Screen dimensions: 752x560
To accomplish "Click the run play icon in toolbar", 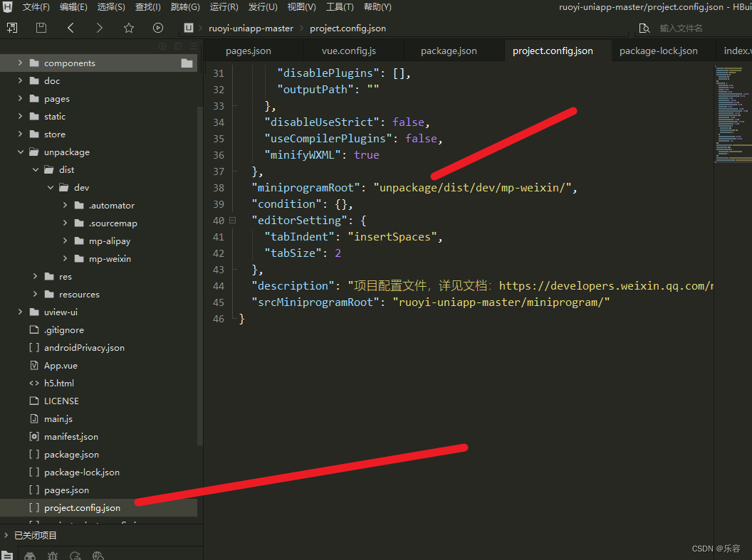I will tap(158, 28).
